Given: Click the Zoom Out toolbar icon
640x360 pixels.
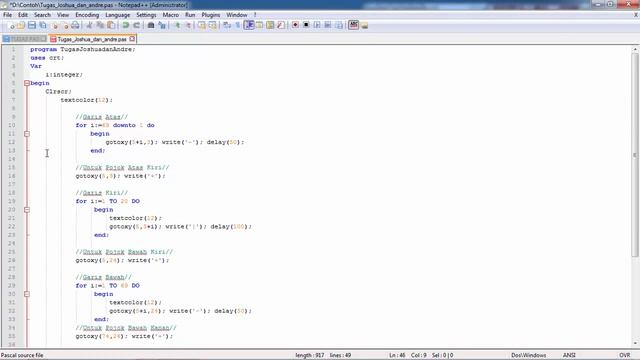Looking at the screenshot, I should [188, 25].
